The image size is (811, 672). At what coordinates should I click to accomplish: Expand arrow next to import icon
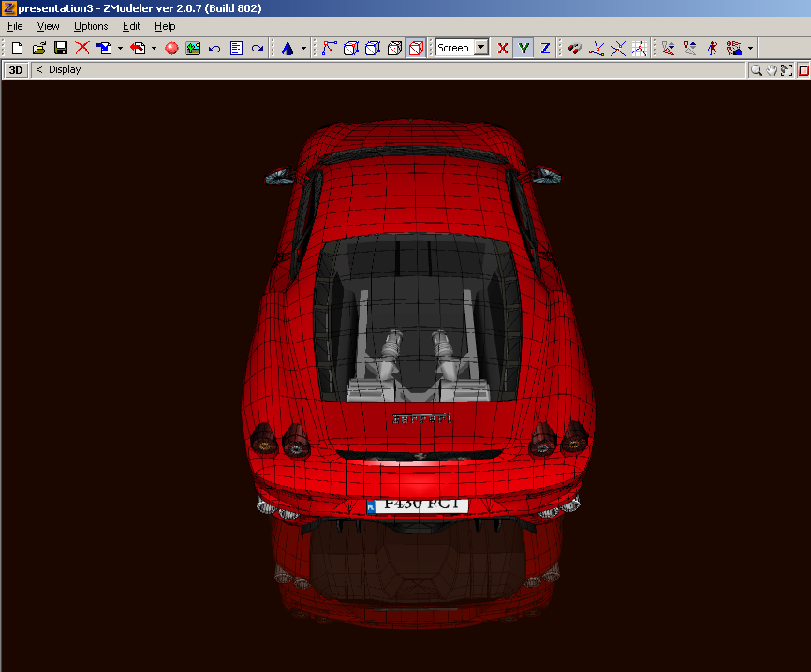pyautogui.click(x=120, y=48)
